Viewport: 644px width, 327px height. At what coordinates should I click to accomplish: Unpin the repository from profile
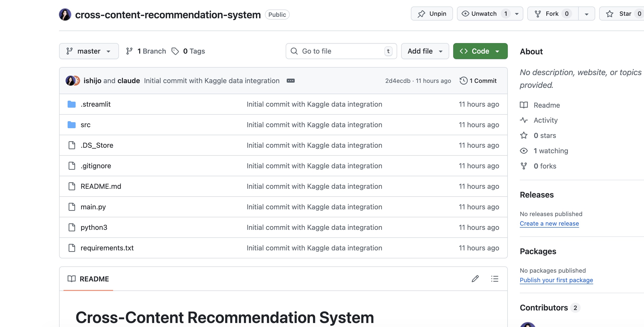[431, 14]
